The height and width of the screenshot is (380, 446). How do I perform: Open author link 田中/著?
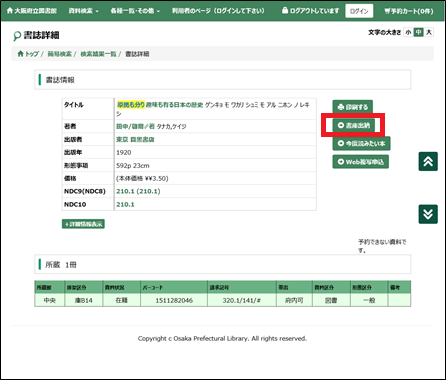click(x=135, y=126)
